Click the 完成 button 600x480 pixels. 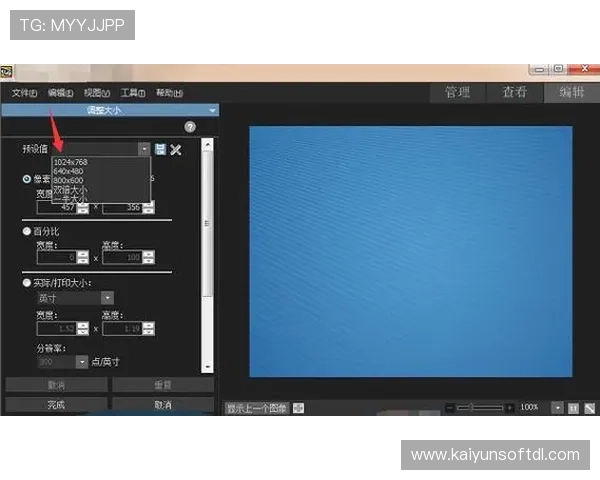pos(56,405)
